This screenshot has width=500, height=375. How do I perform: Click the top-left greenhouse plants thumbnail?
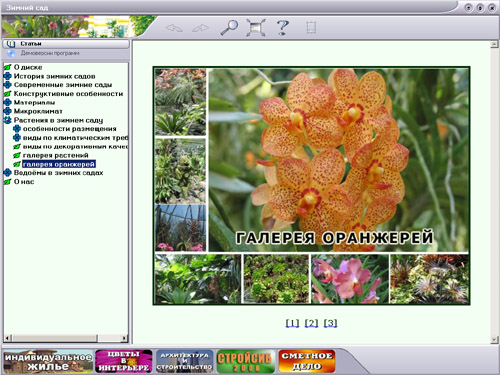pos(180,102)
